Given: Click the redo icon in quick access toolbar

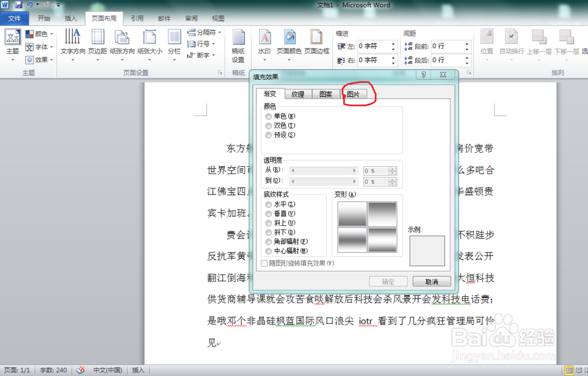Looking at the screenshot, I should pyautogui.click(x=46, y=5).
